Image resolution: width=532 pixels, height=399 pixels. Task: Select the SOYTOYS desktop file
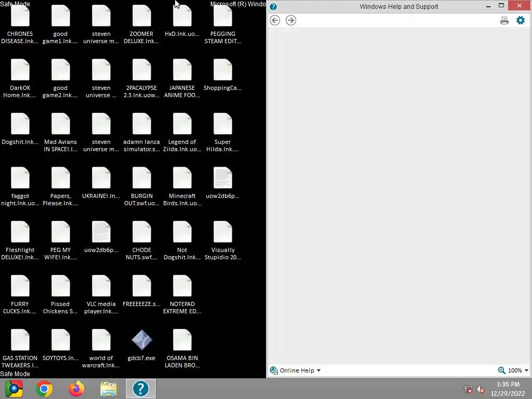tap(60, 345)
